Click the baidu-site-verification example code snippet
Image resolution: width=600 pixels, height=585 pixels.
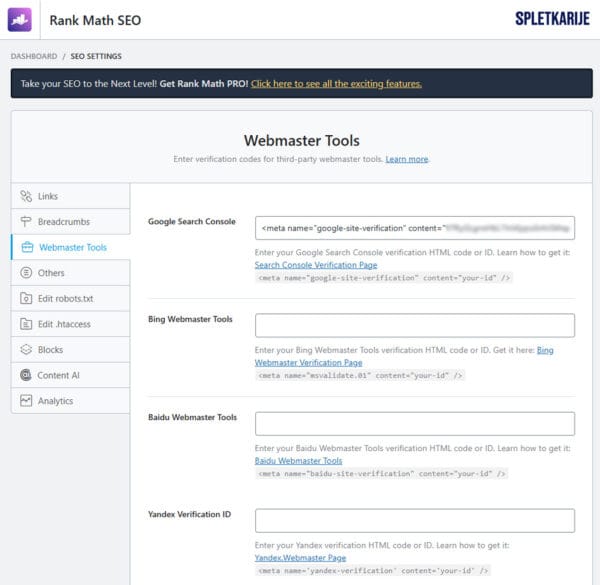click(x=382, y=474)
